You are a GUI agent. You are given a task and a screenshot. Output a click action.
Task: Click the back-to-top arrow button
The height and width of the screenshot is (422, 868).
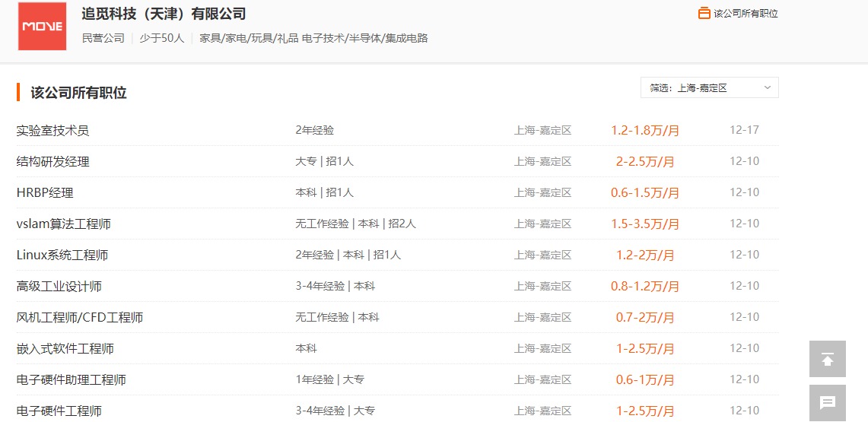[828, 359]
